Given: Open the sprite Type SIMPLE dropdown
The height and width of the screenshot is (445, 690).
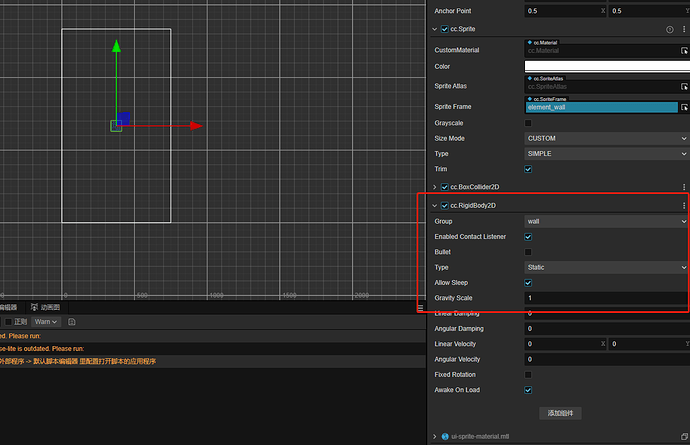Looking at the screenshot, I should click(x=607, y=154).
